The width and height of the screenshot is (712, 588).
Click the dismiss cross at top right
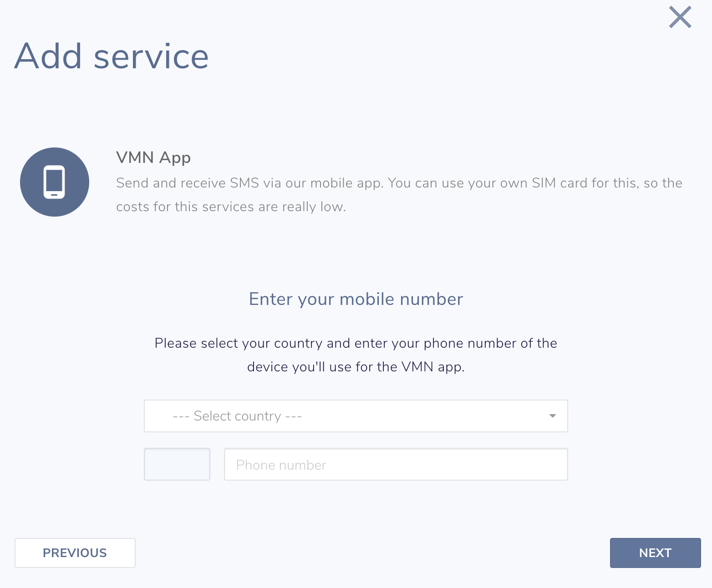point(680,17)
